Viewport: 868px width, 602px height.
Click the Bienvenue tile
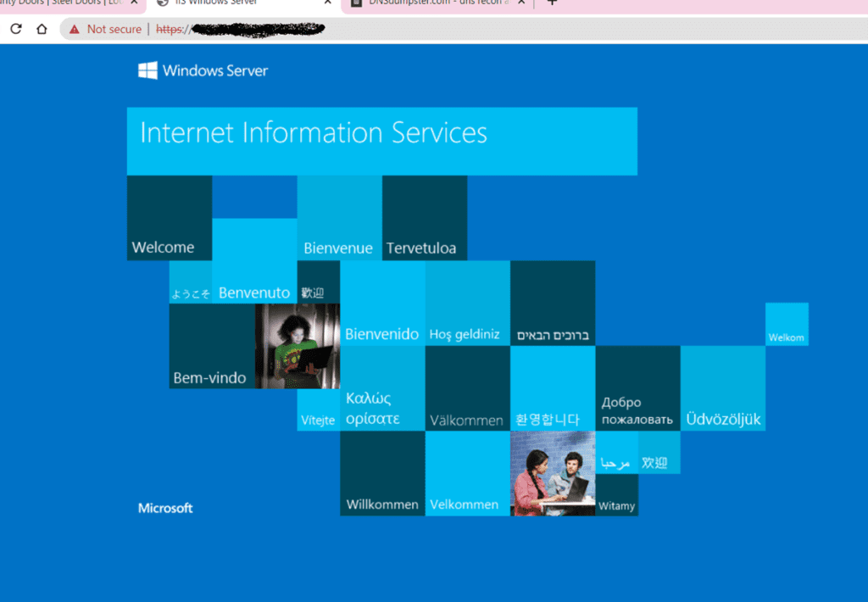(339, 218)
